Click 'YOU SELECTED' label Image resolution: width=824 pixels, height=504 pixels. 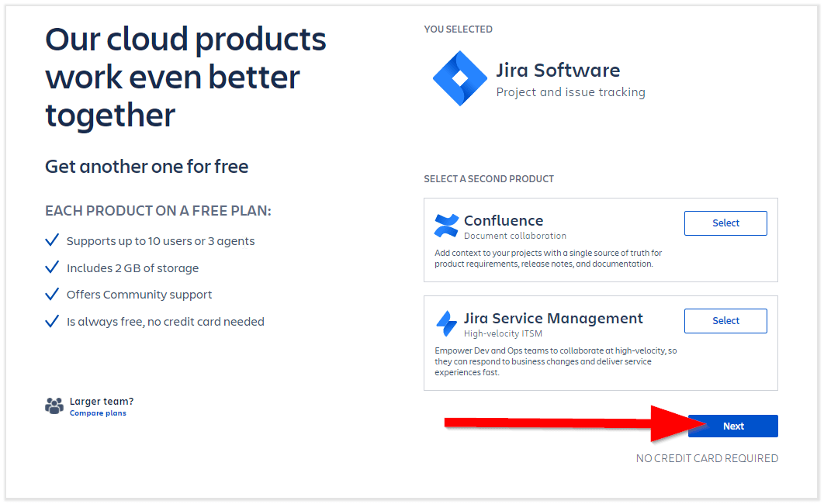click(459, 29)
